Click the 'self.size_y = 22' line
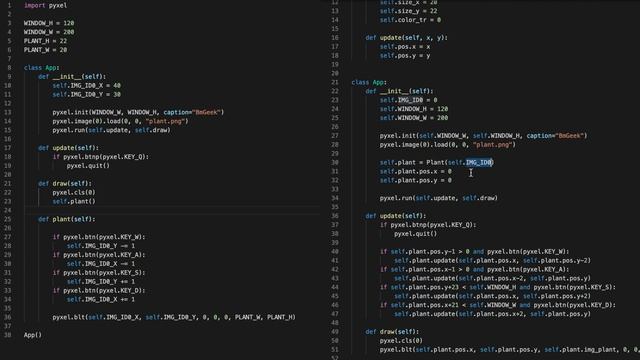640x360 pixels. 408,11
